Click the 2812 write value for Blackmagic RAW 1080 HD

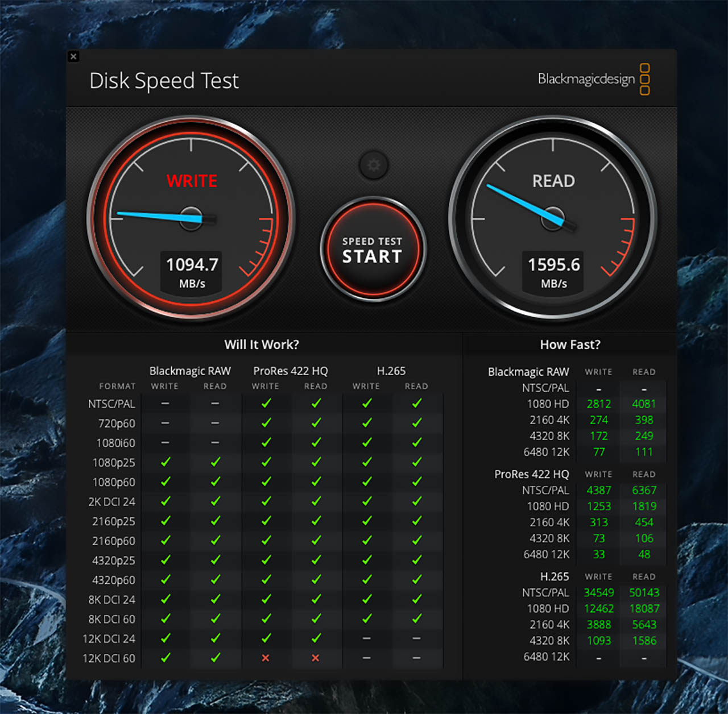[599, 404]
